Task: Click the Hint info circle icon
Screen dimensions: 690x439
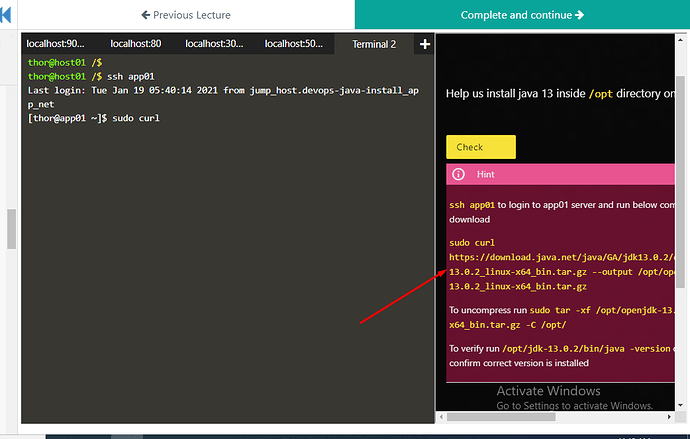Action: (458, 174)
